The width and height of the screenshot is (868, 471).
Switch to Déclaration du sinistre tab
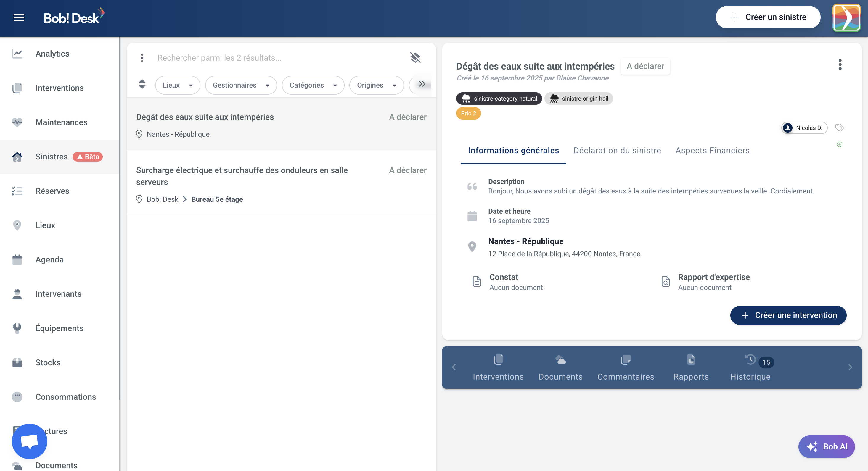point(617,151)
